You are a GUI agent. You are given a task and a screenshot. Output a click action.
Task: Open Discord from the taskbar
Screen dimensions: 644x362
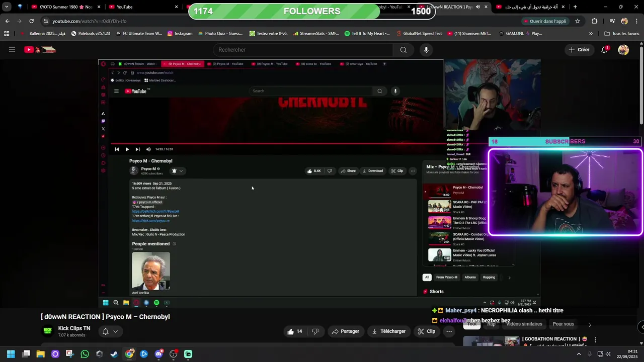click(158, 354)
